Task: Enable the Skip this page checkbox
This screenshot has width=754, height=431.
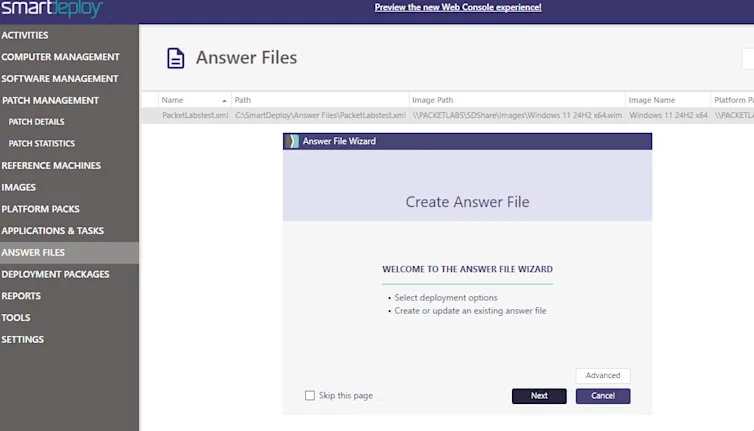Action: (x=310, y=395)
